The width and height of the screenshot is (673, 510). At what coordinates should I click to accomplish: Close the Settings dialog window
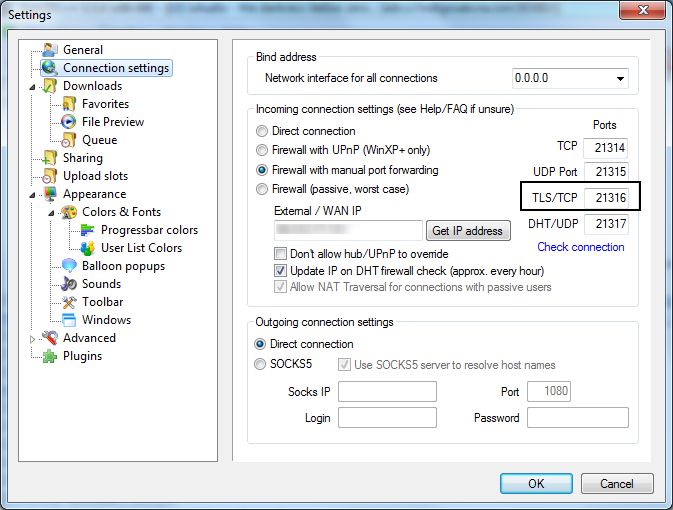[643, 10]
